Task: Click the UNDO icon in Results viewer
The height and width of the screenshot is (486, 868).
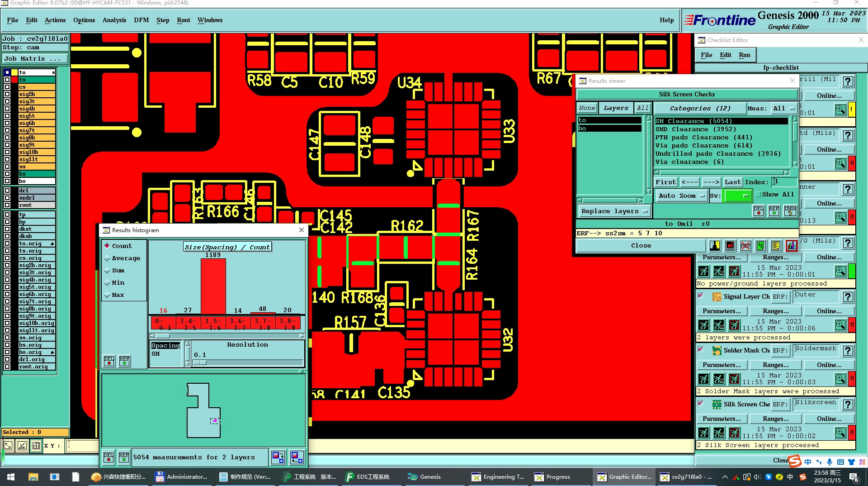Action: click(x=790, y=211)
